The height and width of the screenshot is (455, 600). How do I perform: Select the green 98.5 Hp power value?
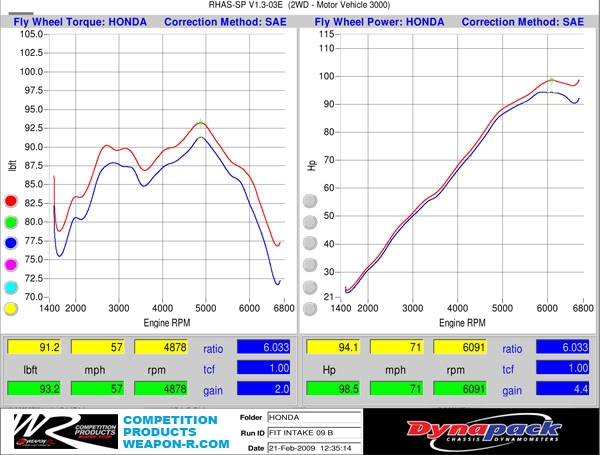pos(333,389)
